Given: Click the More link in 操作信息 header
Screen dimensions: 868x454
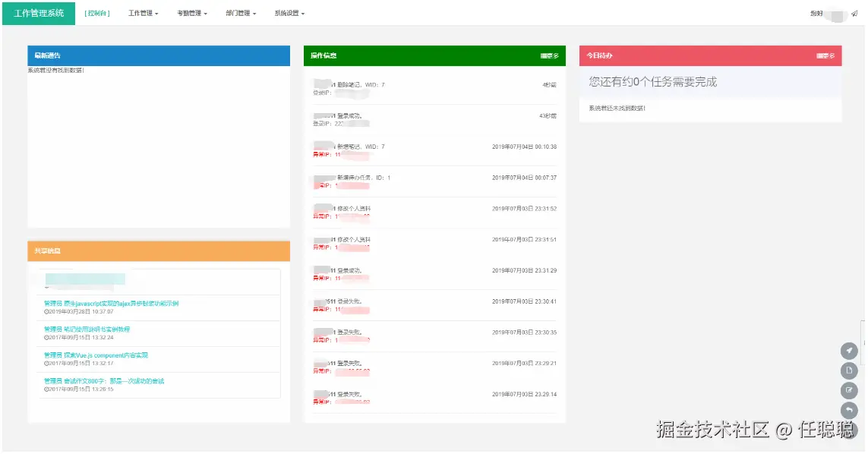Looking at the screenshot, I should [549, 56].
